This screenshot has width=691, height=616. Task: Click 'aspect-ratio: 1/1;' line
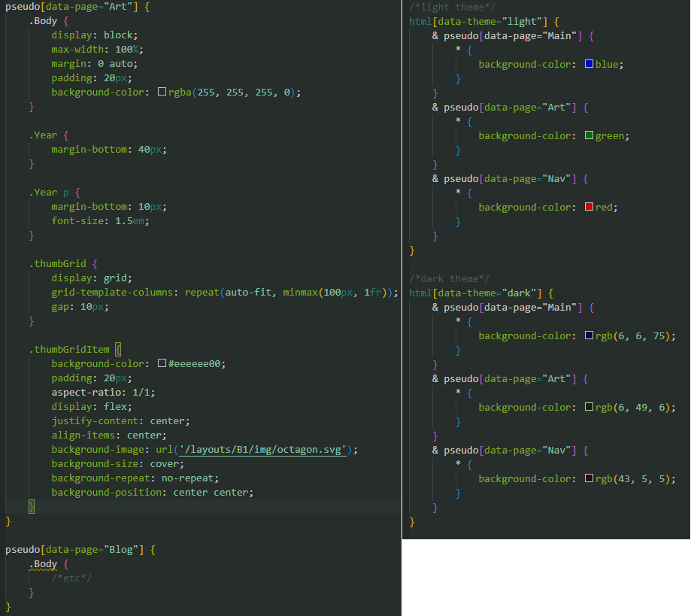(x=103, y=393)
